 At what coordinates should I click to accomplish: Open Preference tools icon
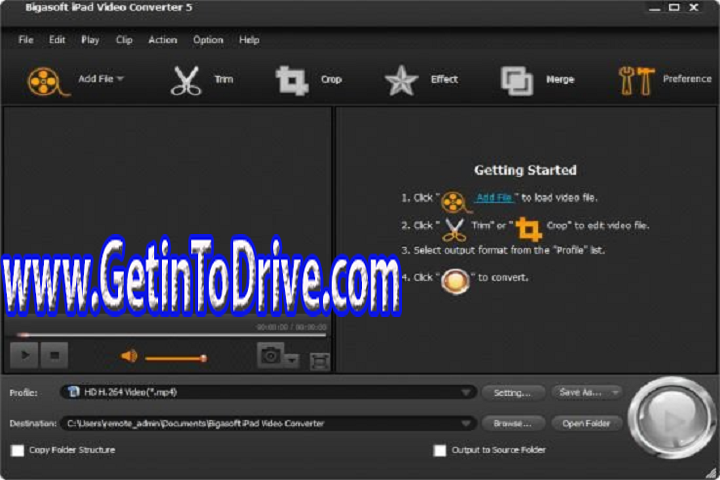tap(636, 81)
